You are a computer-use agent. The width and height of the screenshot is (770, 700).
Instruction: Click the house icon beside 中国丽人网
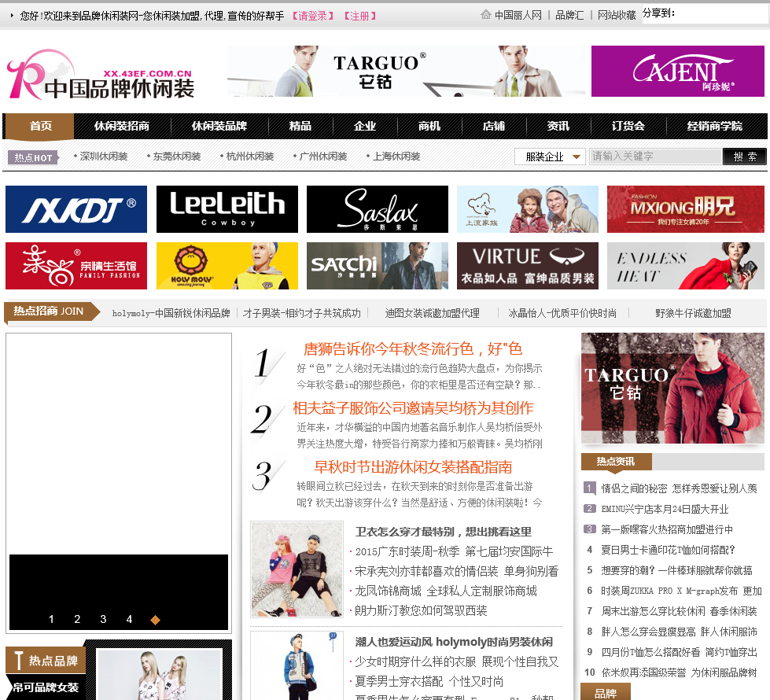click(485, 15)
